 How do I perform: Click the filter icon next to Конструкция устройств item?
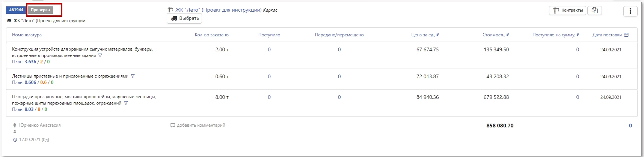click(x=100, y=56)
